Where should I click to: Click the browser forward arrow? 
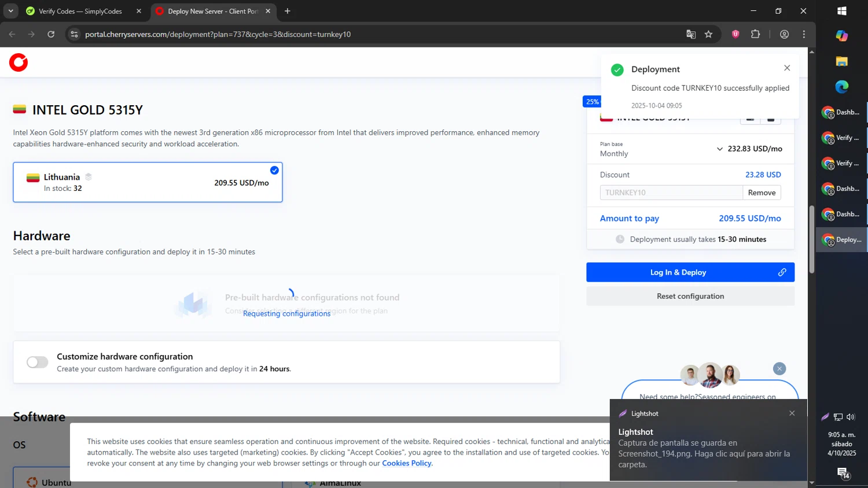tap(31, 34)
